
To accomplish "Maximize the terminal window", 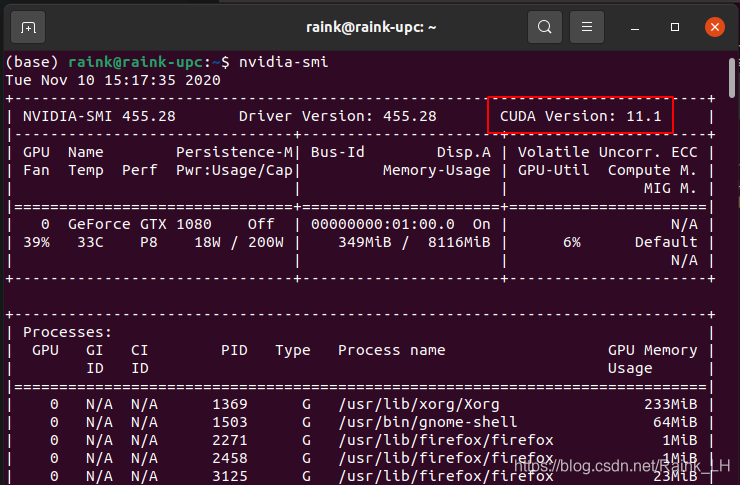I will (x=675, y=27).
